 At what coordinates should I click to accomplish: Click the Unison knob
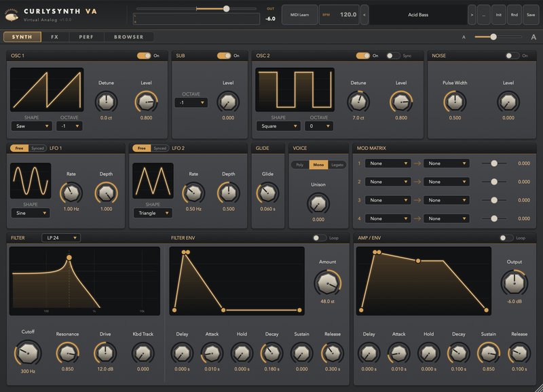(318, 203)
